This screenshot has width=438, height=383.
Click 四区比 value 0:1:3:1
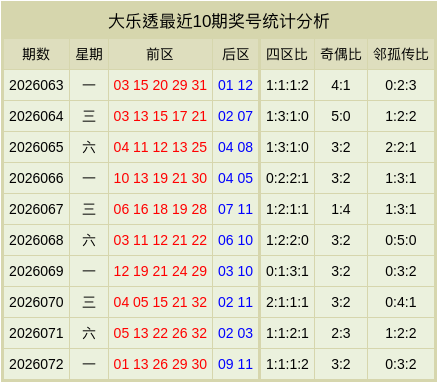(x=287, y=271)
